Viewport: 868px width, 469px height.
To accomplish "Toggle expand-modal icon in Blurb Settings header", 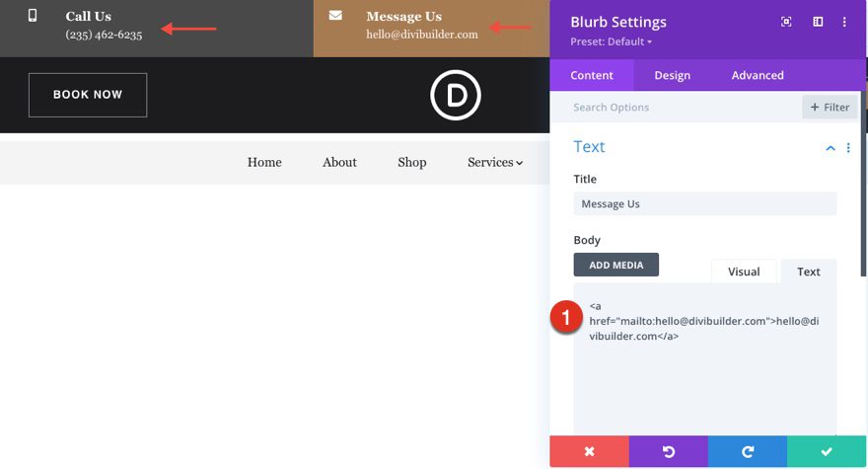I will coord(786,22).
